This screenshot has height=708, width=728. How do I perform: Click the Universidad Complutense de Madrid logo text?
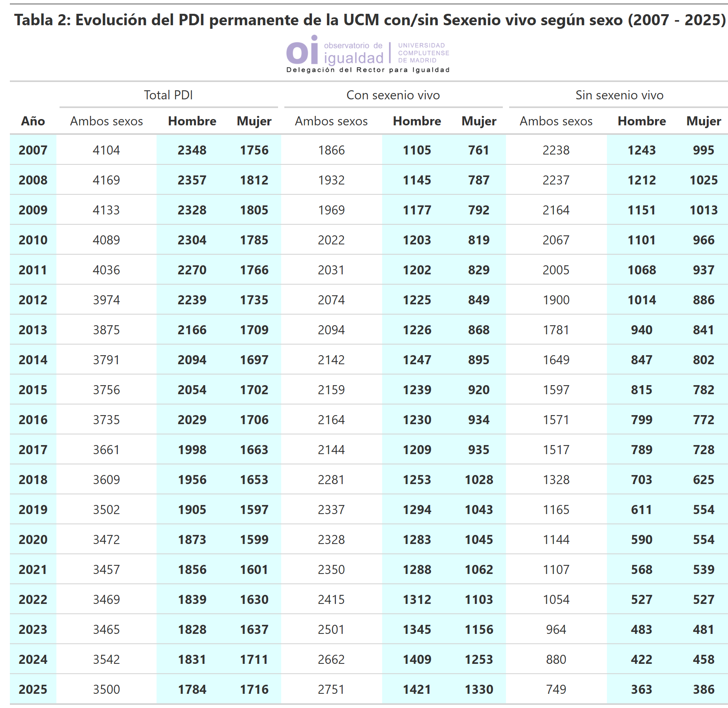coord(423,53)
